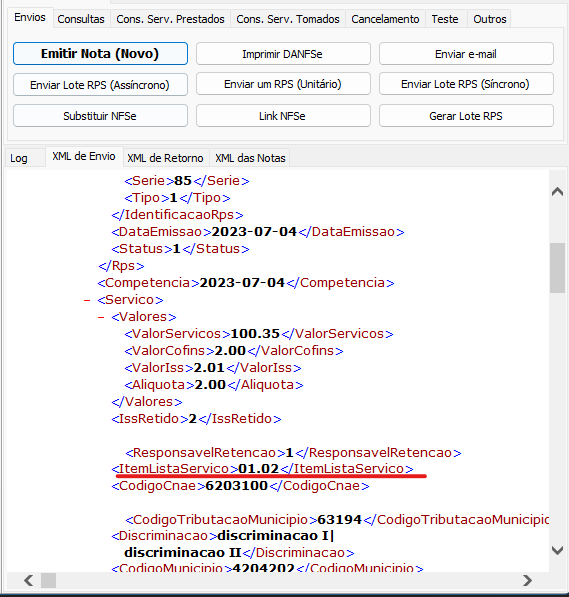
Task: Click horizontal scrollbar left arrow
Action: (29, 580)
